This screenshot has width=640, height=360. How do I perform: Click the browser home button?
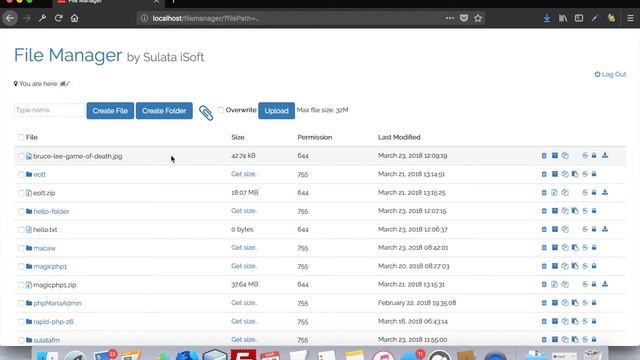74,18
